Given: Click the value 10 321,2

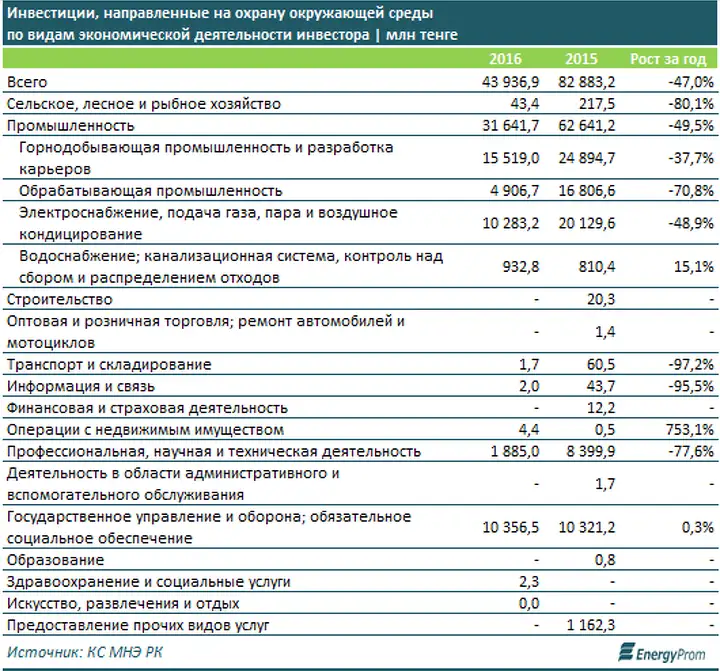Looking at the screenshot, I should tap(587, 527).
